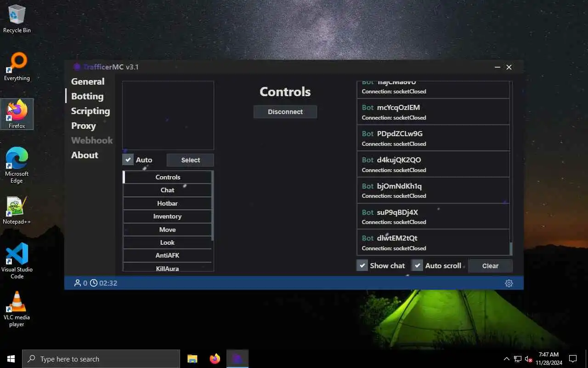Image resolution: width=588 pixels, height=368 pixels.
Task: Launch Firefox from the desktop
Action: [x=17, y=114]
